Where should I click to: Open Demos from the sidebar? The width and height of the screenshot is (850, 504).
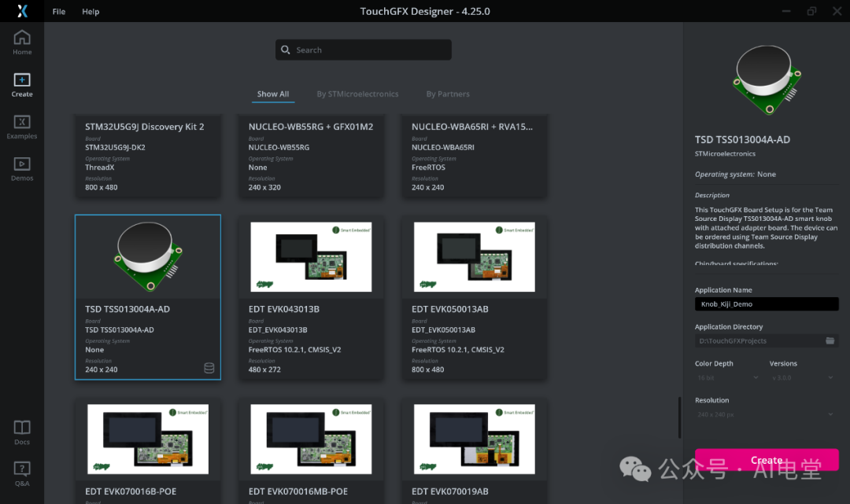(x=21, y=167)
